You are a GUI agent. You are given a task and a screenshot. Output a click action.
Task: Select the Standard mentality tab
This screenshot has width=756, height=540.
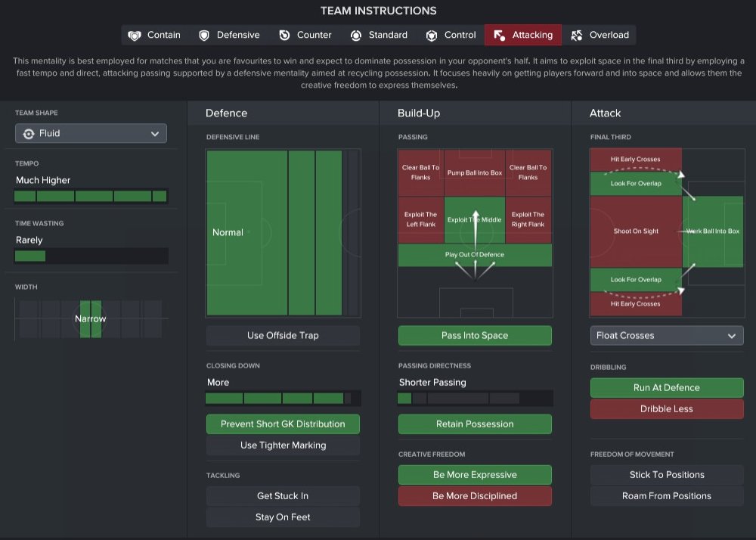(x=379, y=35)
